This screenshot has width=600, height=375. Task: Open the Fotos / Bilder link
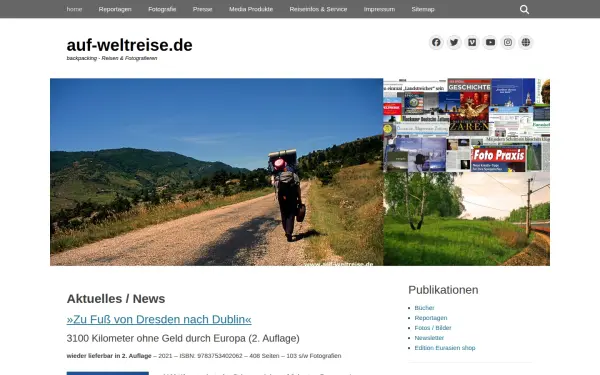pyautogui.click(x=433, y=328)
